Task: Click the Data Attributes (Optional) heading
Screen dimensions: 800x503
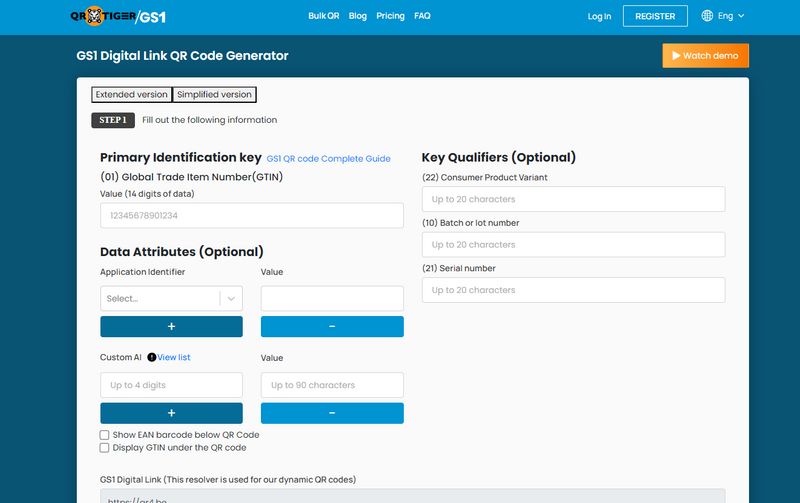Action: pos(182,252)
